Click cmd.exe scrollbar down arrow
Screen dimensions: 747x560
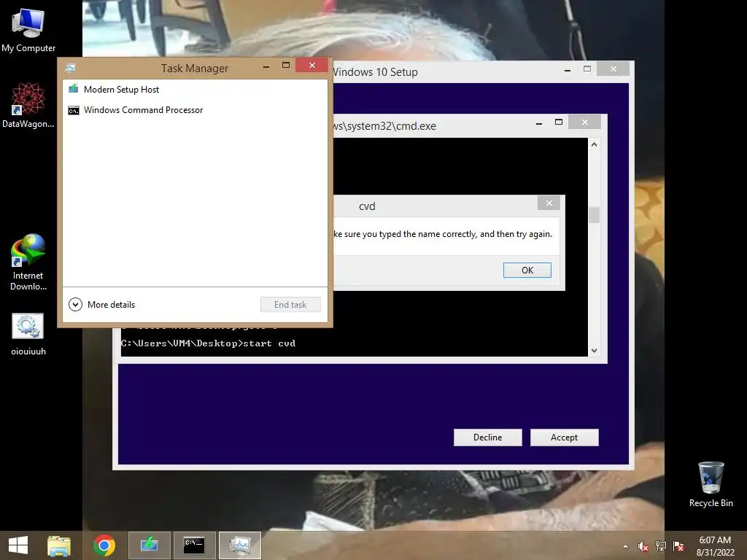pyautogui.click(x=594, y=351)
